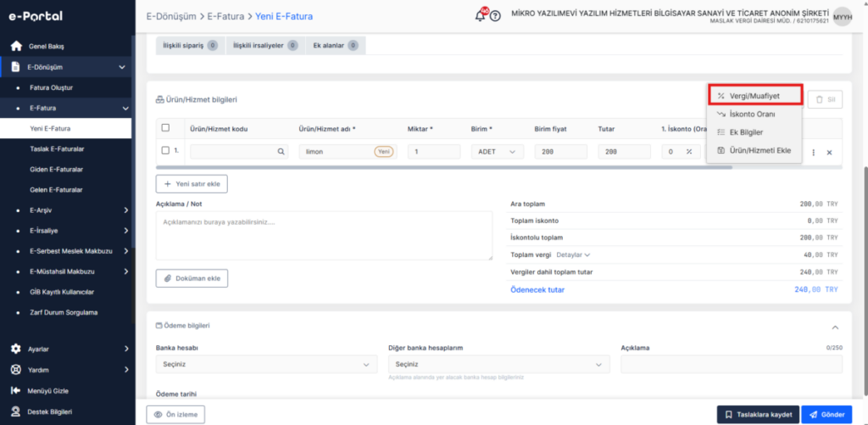This screenshot has height=425, width=868.
Task: Expand the E-Müstahsil Makbuzu submenu
Action: [126, 271]
